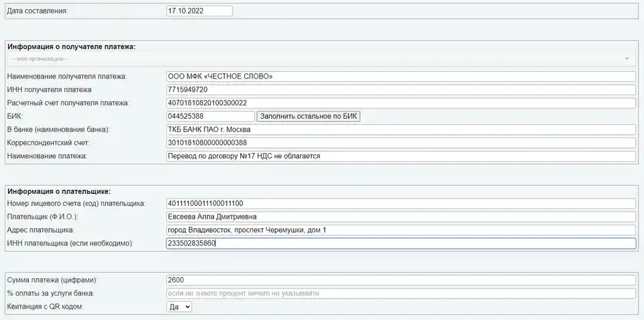Click the bank service percent field
Screen dimensions: 644x320
[400, 294]
